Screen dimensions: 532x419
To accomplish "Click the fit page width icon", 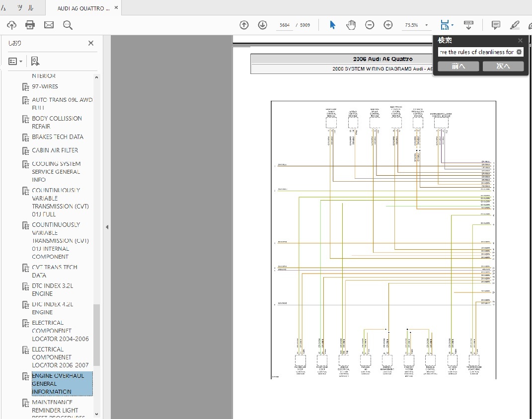I will [x=445, y=25].
